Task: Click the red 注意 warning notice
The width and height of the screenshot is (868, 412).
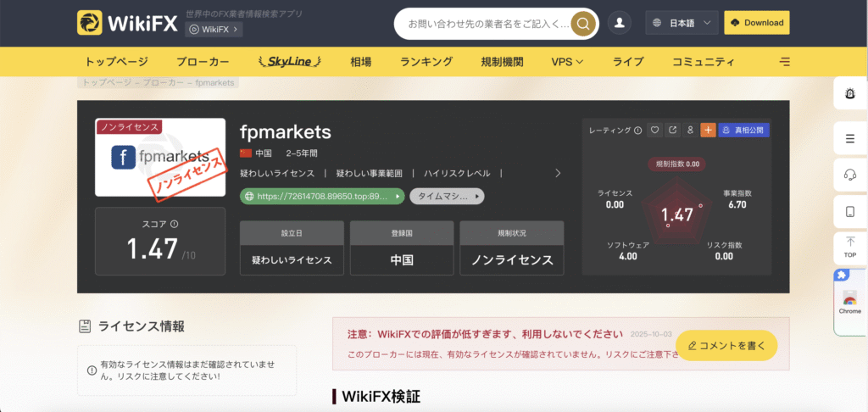Action: coord(561,344)
